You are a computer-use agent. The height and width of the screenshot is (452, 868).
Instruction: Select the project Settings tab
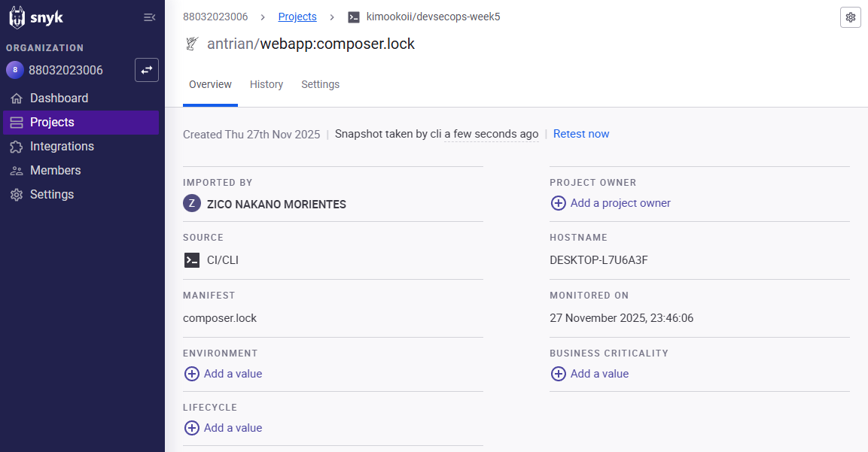tap(320, 84)
